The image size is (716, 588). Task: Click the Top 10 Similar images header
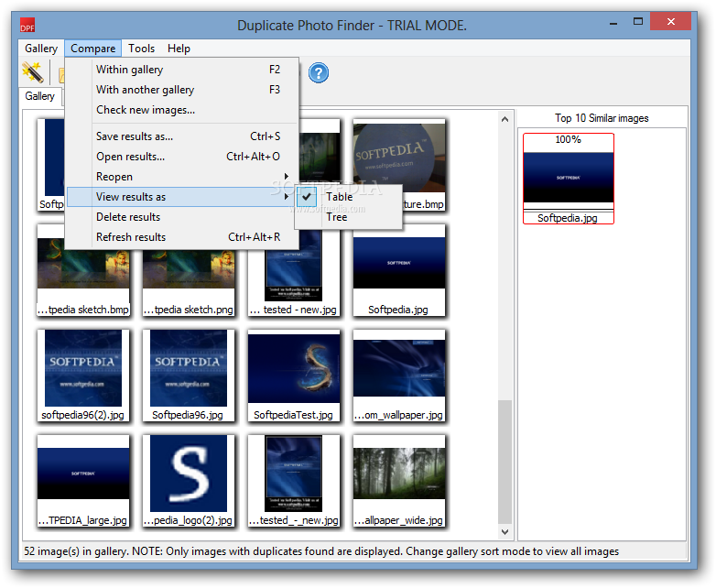coord(602,118)
